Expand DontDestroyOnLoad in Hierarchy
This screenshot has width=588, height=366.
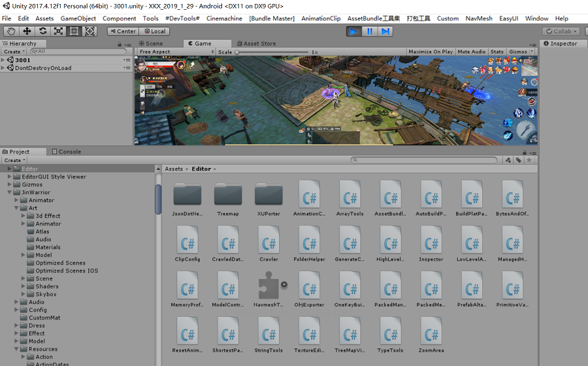point(3,68)
